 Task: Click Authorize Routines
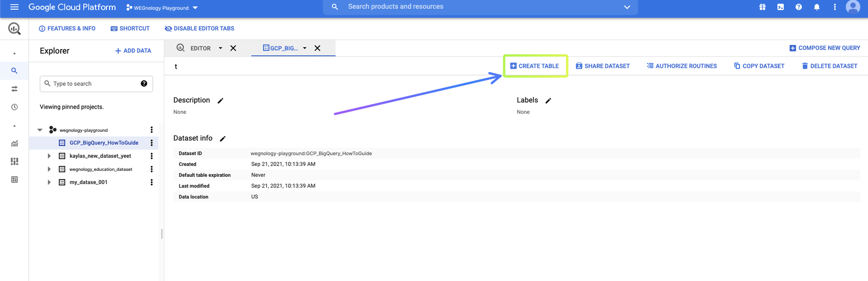[x=681, y=66]
